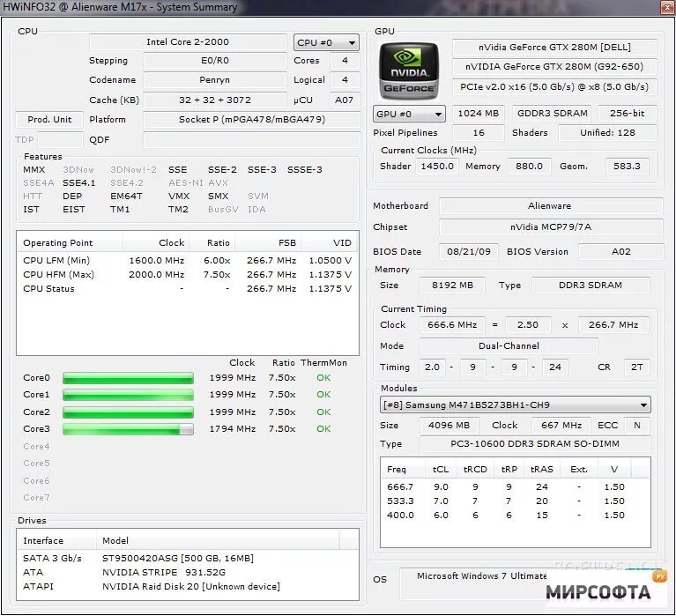The image size is (676, 616).
Task: Select the 400.0 frequency timing row
Action: [516, 516]
